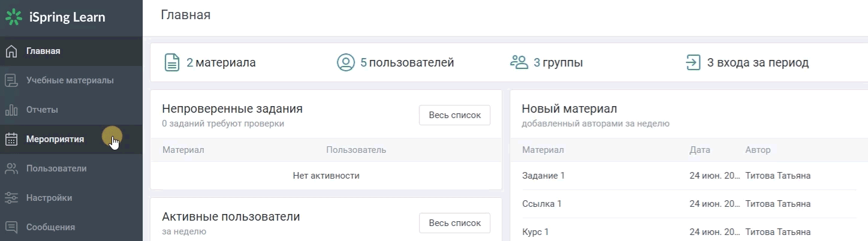Open the 2 материала link
The height and width of the screenshot is (241, 868).
[x=221, y=62]
